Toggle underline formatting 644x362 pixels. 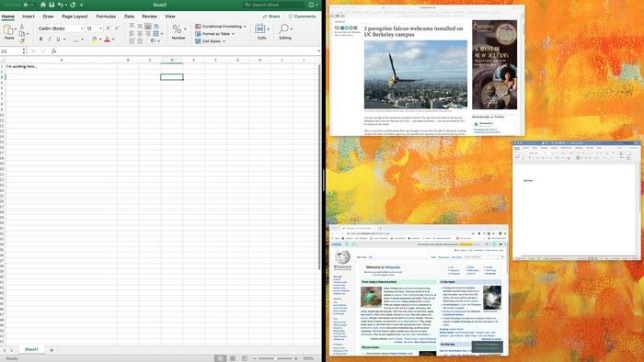click(58, 40)
